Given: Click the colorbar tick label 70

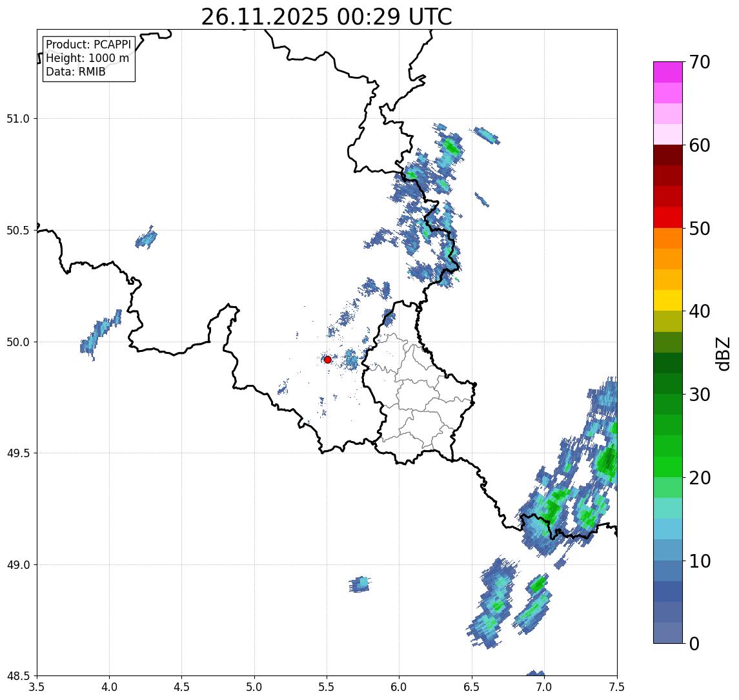Looking at the screenshot, I should [x=700, y=62].
